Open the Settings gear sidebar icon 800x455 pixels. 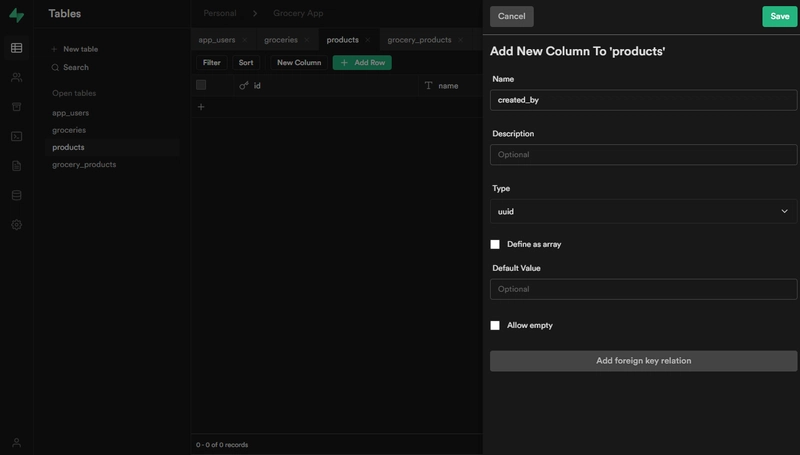pos(16,225)
